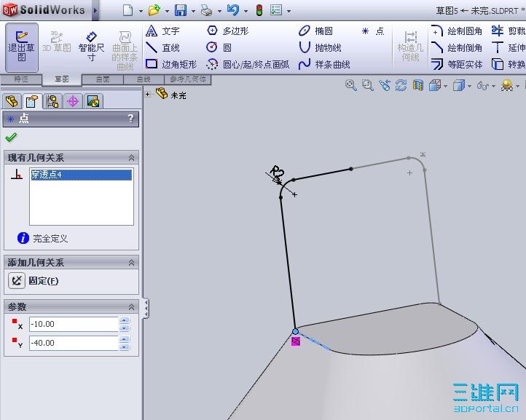526x420 pixels.
Task: Click the Exit Sketch (退出草图) button
Action: pos(21,47)
